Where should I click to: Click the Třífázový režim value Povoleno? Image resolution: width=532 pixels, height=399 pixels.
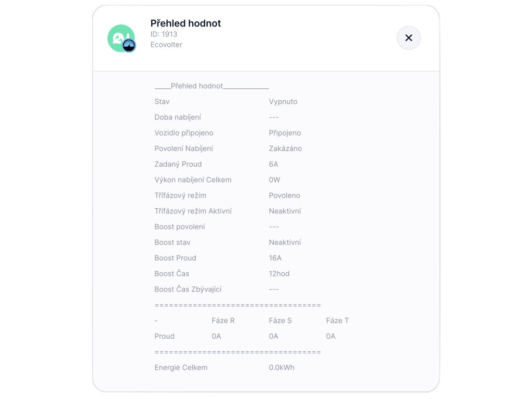pyautogui.click(x=284, y=195)
